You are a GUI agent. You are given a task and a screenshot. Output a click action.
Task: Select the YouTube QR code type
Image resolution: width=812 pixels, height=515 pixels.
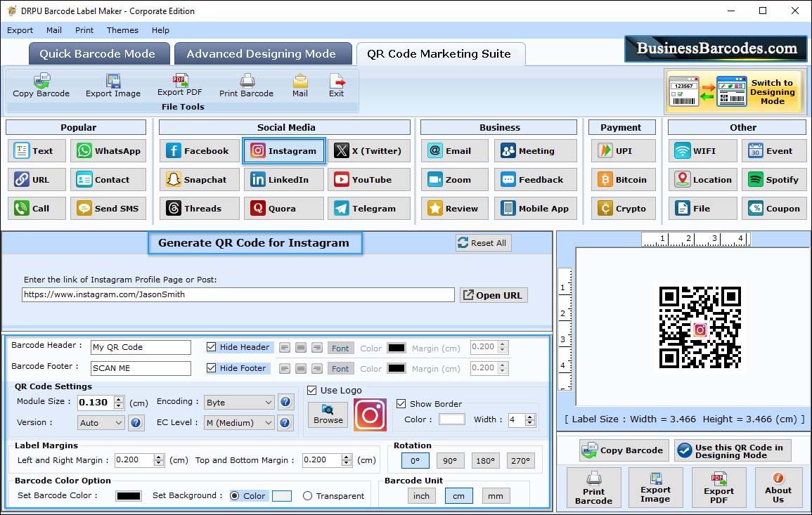pos(368,180)
